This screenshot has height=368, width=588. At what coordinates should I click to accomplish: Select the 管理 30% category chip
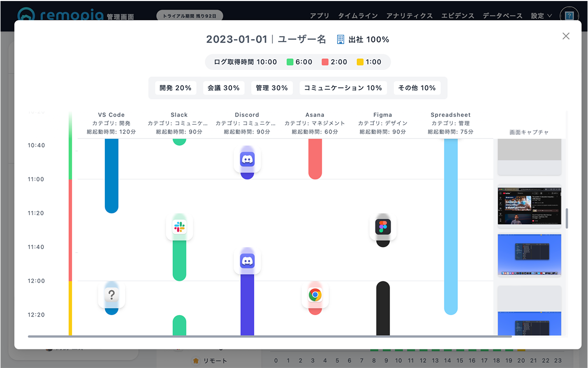[272, 88]
